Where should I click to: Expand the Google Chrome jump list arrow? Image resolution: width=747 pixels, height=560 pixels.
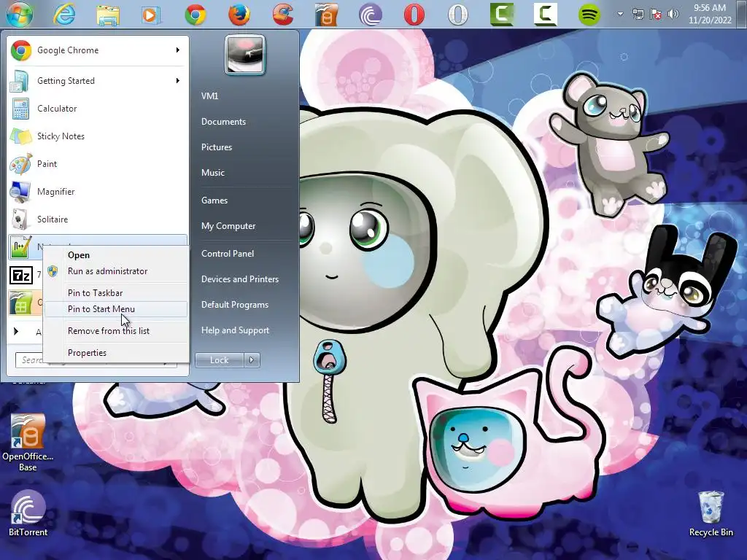[x=178, y=50]
